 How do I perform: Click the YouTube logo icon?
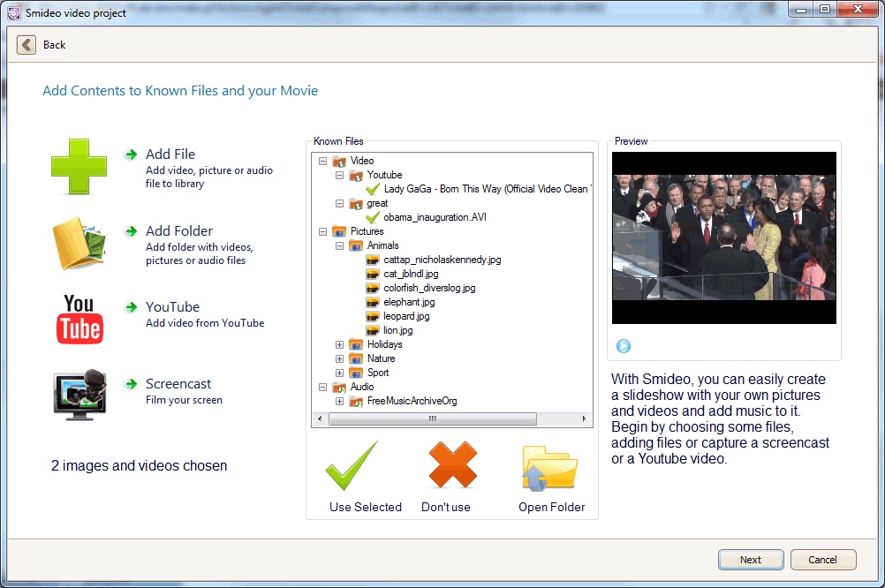[79, 320]
